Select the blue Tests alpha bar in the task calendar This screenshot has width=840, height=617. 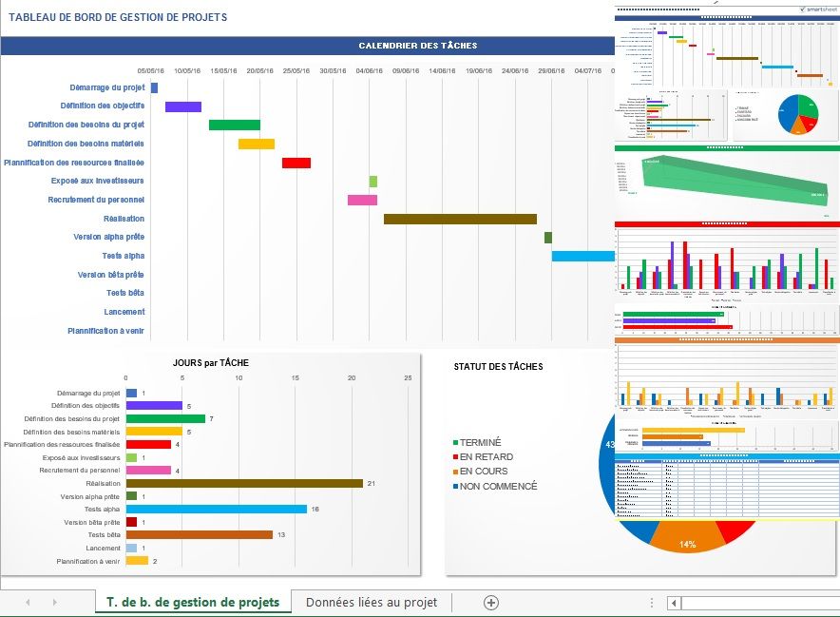tap(582, 256)
